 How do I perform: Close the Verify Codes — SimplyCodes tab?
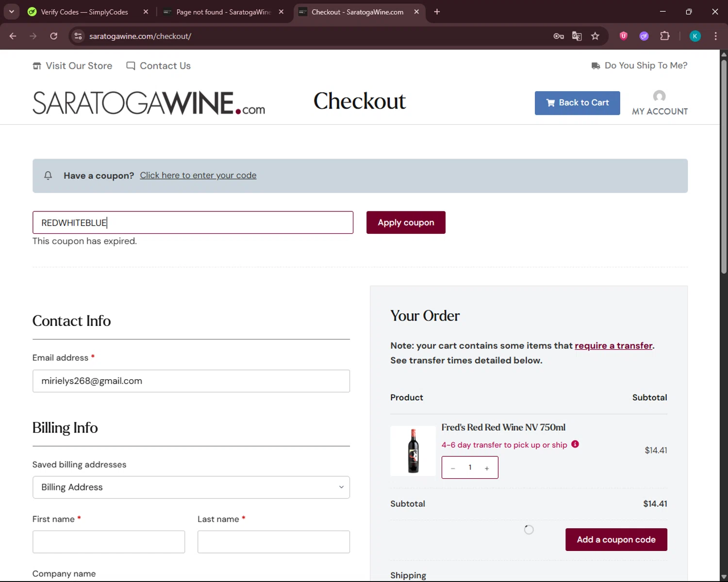click(x=146, y=12)
